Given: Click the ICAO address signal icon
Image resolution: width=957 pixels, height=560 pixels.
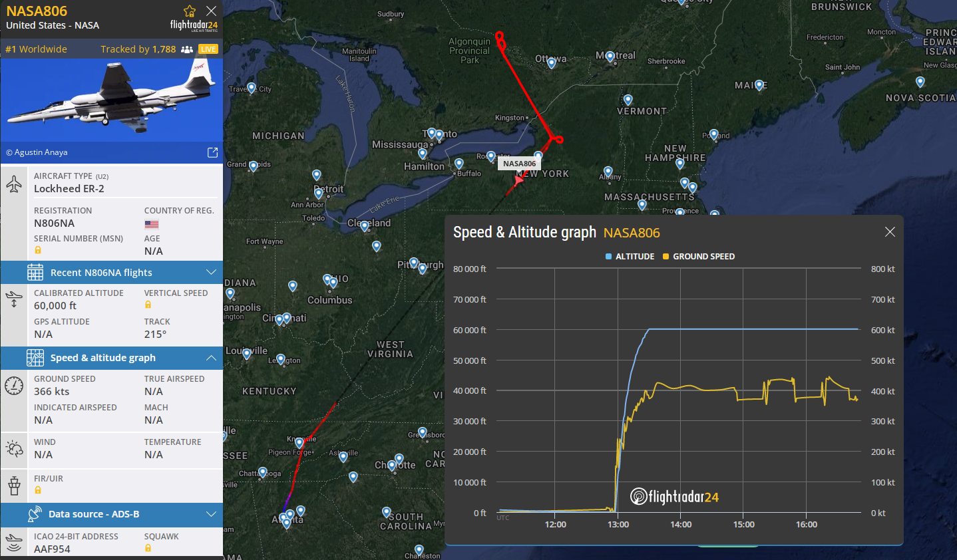Looking at the screenshot, I should pos(14,543).
